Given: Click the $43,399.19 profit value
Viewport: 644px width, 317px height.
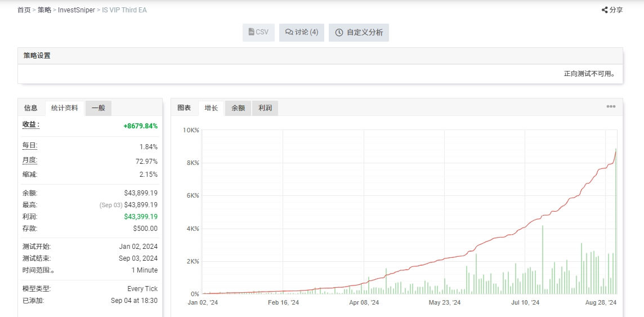Looking at the screenshot, I should tap(141, 216).
